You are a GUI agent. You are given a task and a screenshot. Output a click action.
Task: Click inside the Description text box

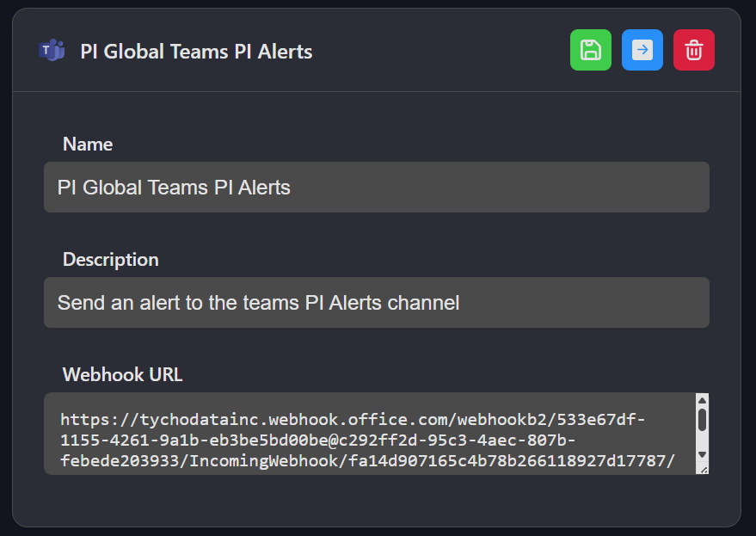click(x=376, y=302)
